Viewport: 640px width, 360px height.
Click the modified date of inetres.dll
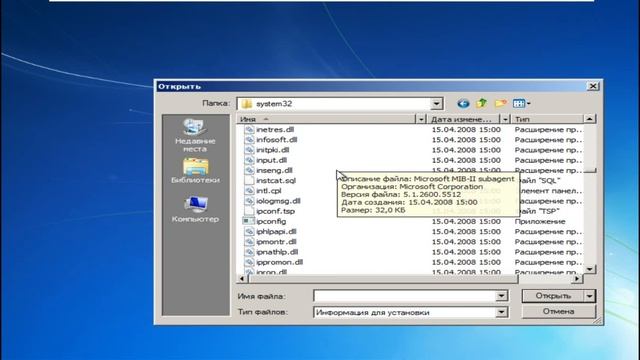coord(466,129)
